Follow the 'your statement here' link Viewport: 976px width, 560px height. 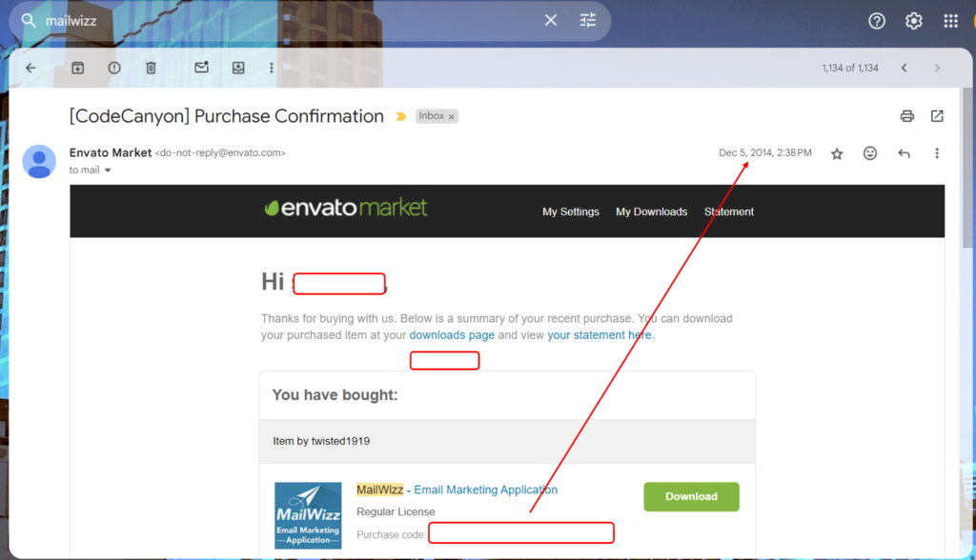click(600, 335)
